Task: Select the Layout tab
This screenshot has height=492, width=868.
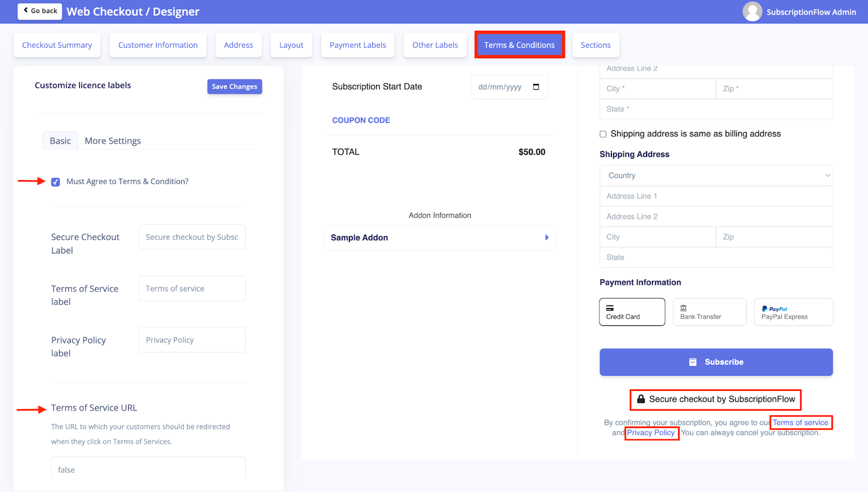Action: pyautogui.click(x=291, y=45)
